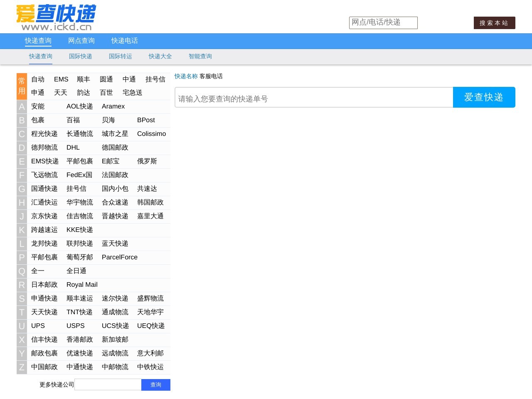Select the 常用 category in sidebar

pos(22,86)
